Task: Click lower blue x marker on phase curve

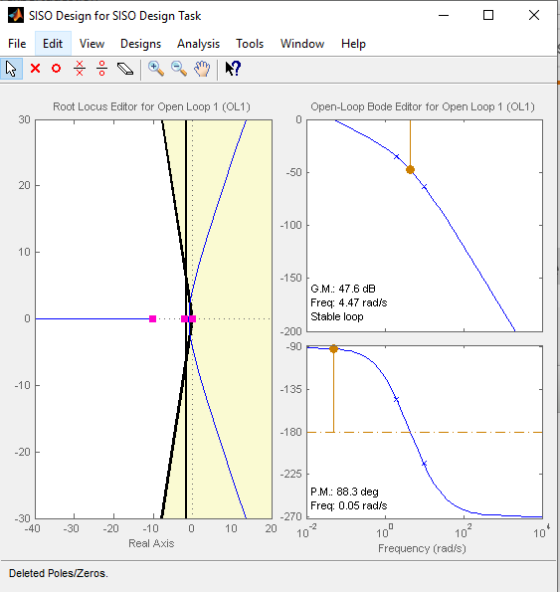Action: (x=424, y=463)
